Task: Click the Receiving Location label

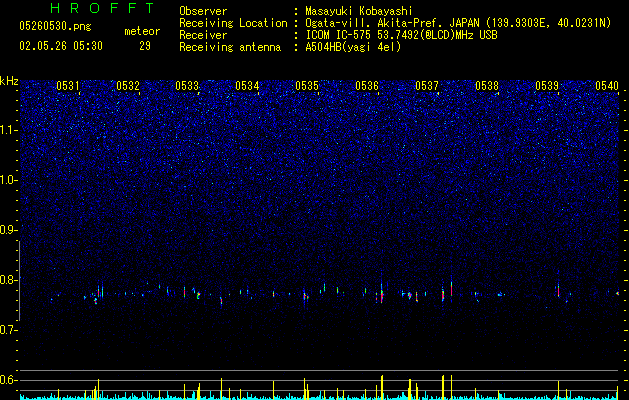Action: point(233,23)
